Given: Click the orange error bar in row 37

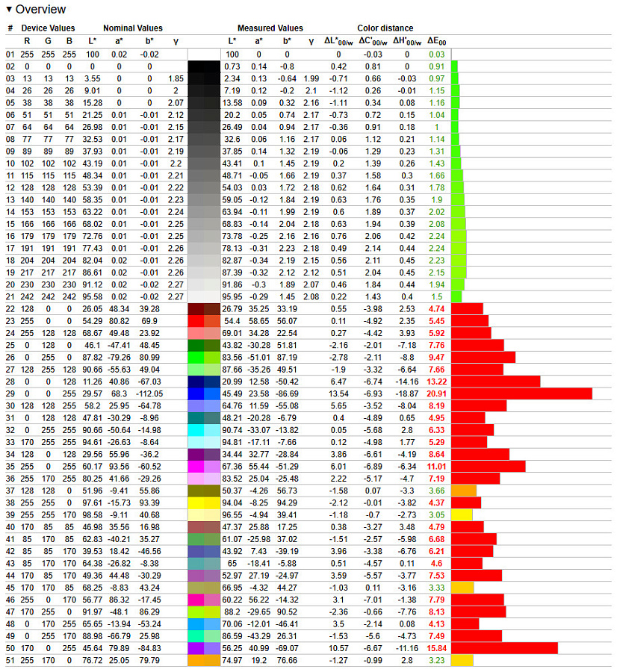Looking at the screenshot, I should click(464, 491).
